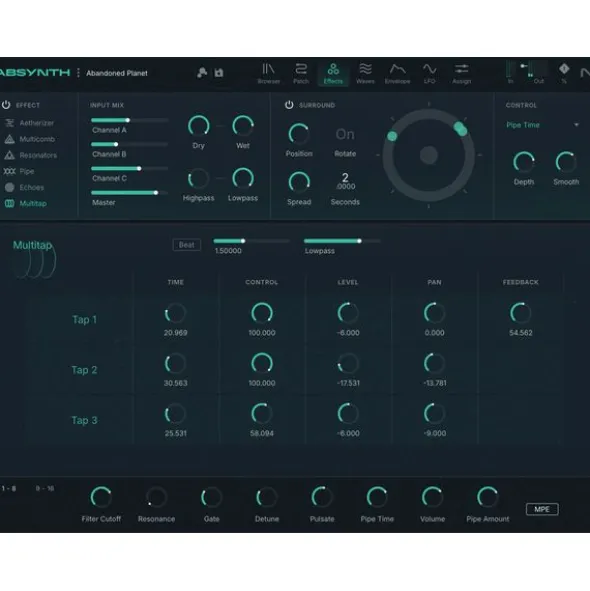The width and height of the screenshot is (590, 591).
Task: Click the mutate preset icon
Action: pyautogui.click(x=202, y=72)
